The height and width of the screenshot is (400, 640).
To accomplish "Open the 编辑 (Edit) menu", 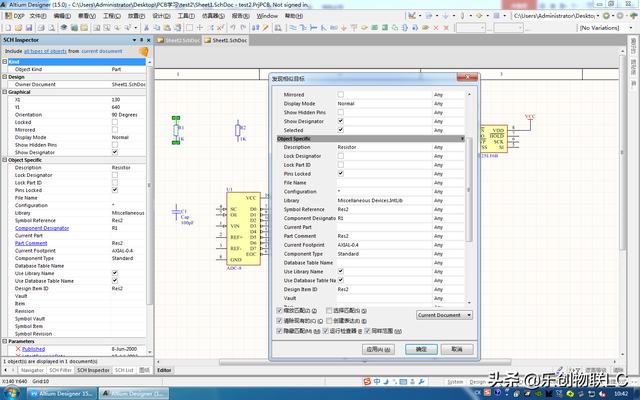I will (x=62, y=16).
